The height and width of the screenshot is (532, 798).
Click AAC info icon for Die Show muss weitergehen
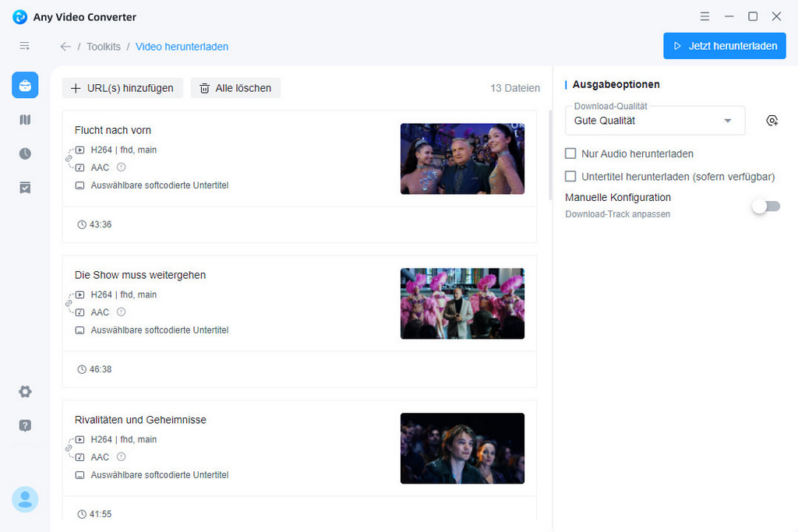(x=121, y=312)
